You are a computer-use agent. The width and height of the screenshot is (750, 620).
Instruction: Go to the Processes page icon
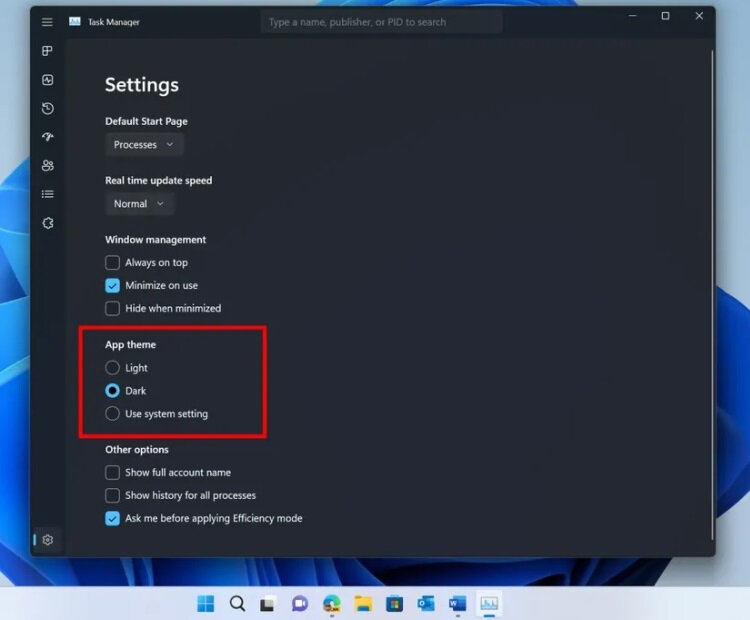pos(47,51)
